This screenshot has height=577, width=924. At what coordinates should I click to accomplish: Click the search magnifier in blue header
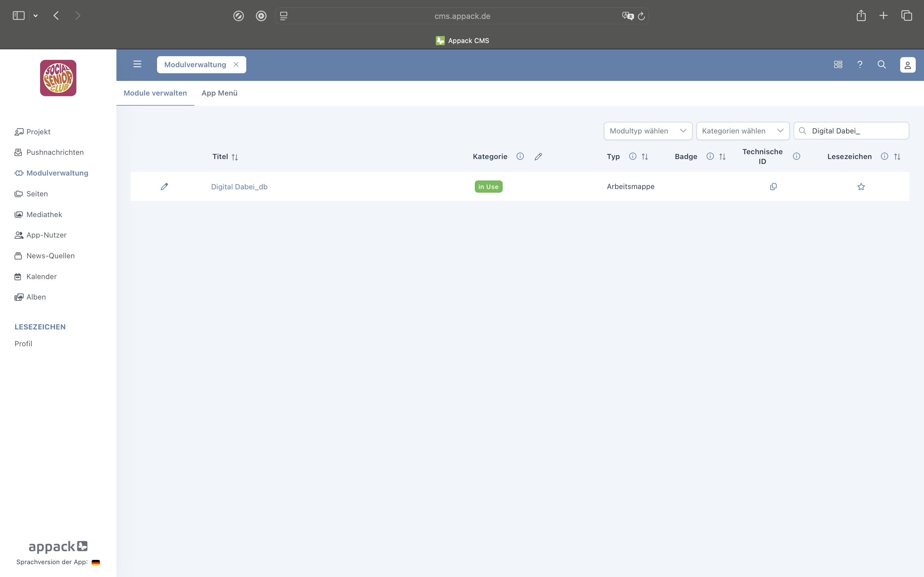click(882, 64)
